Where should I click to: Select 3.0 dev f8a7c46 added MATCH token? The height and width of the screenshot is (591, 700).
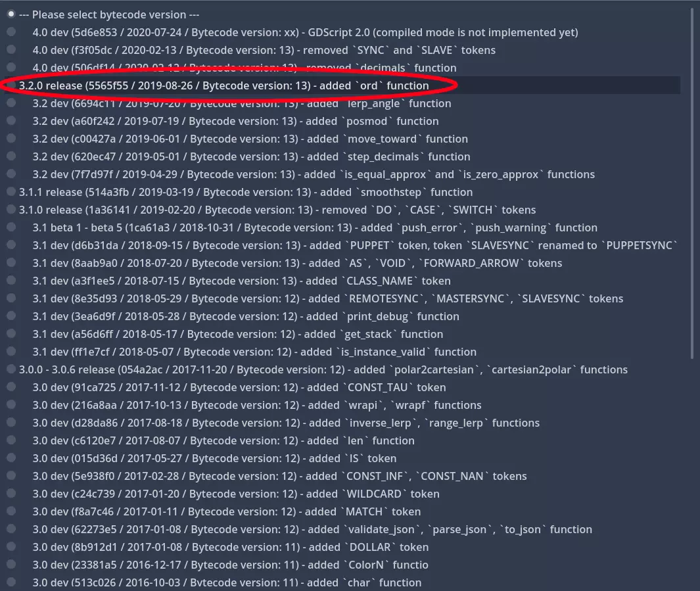pos(343,511)
